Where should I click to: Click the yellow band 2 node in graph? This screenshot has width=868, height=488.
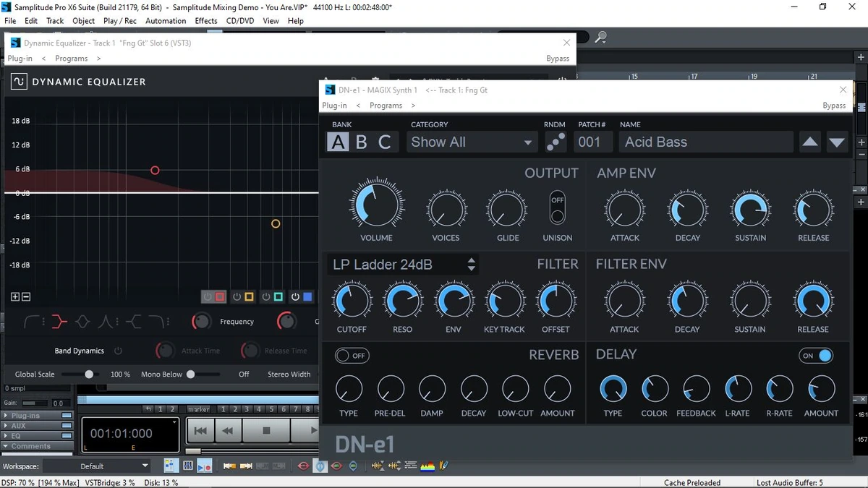pos(276,224)
